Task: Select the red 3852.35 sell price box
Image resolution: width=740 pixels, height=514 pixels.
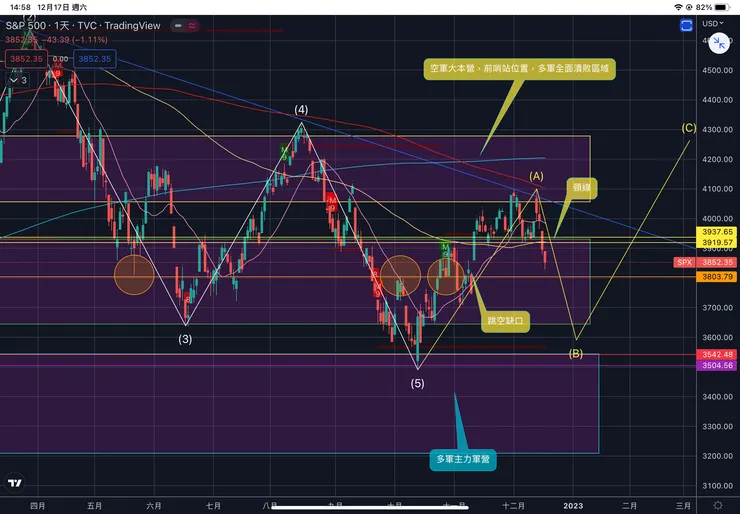Action: point(26,59)
